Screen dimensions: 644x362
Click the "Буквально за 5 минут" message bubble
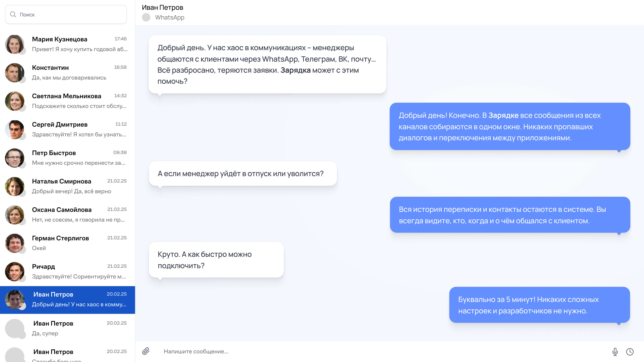[x=540, y=305]
